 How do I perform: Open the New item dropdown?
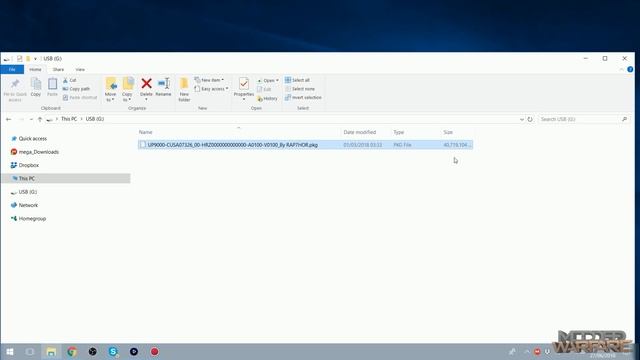209,80
